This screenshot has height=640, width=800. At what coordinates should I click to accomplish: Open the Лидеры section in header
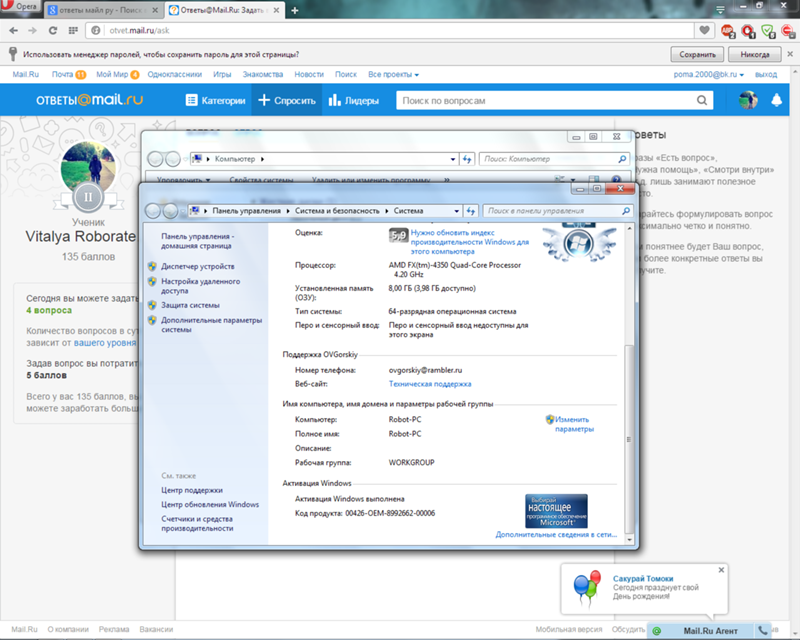353,100
